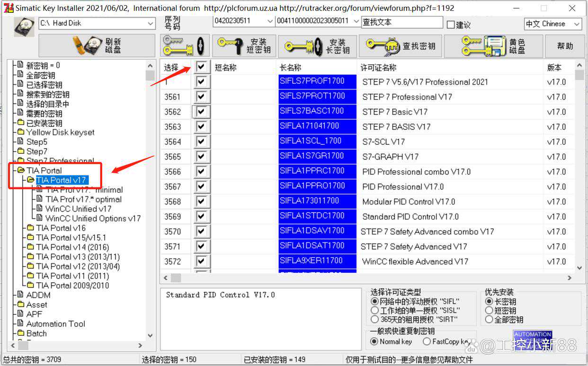Toggle the select-all checkbox in header
The image size is (588, 366).
tap(201, 67)
